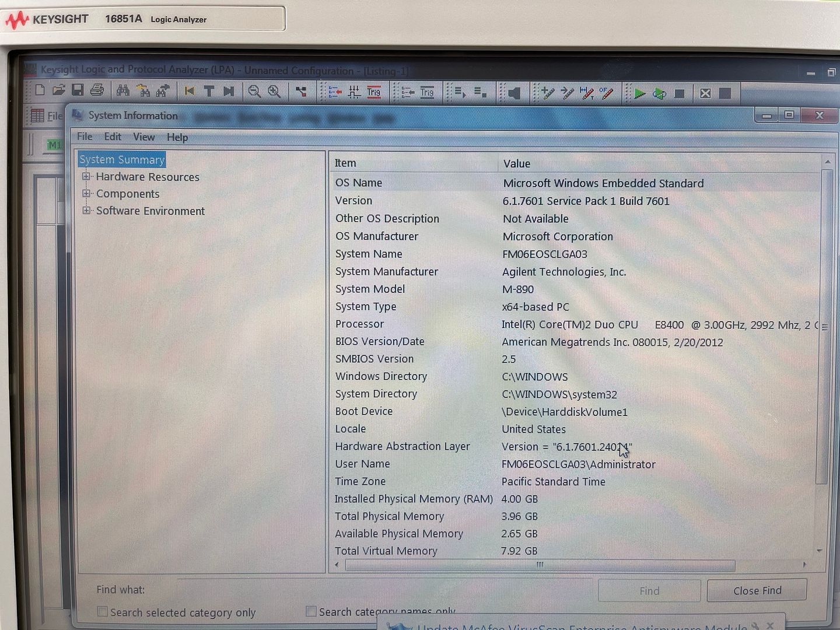Image resolution: width=840 pixels, height=630 pixels.
Task: Click the Find Next binoculars icon
Action: tap(163, 91)
